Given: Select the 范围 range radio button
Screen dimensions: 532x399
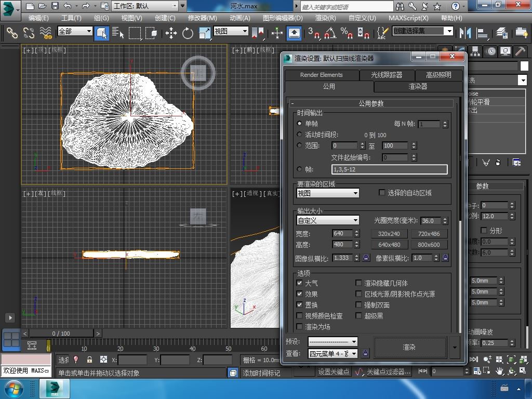Looking at the screenshot, I should (x=299, y=145).
